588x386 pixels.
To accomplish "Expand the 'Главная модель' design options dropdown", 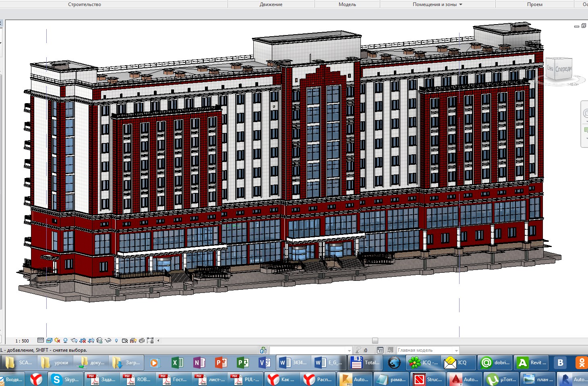I will click(x=456, y=351).
